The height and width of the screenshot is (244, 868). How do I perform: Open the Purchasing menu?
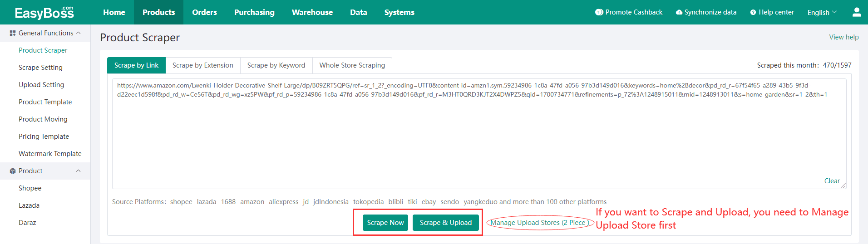pos(254,12)
